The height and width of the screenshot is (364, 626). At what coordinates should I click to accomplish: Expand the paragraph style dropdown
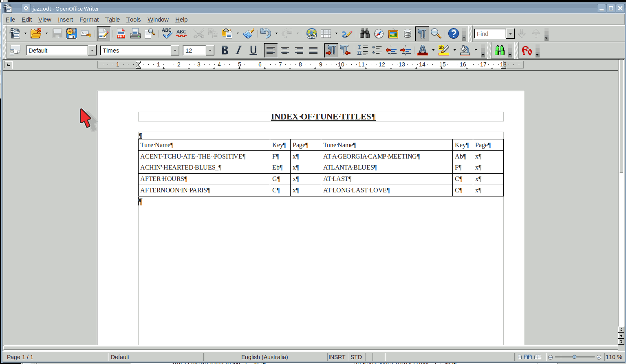[92, 50]
